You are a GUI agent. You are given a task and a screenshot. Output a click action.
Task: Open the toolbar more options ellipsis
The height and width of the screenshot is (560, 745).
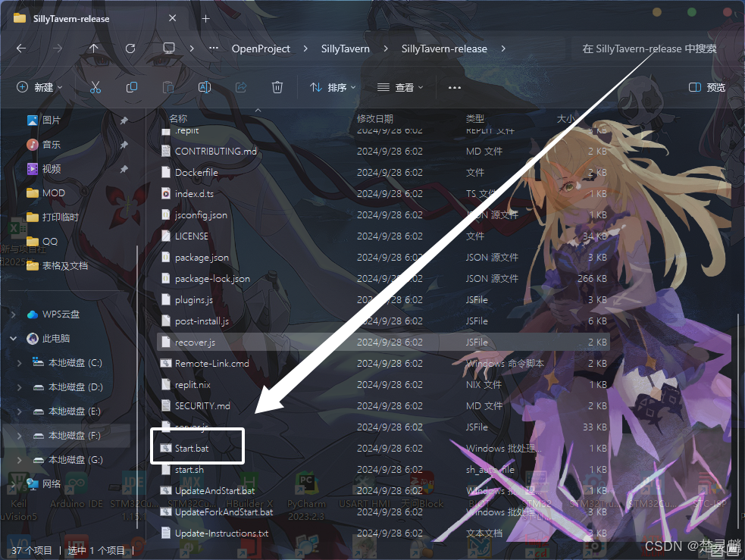[x=455, y=87]
